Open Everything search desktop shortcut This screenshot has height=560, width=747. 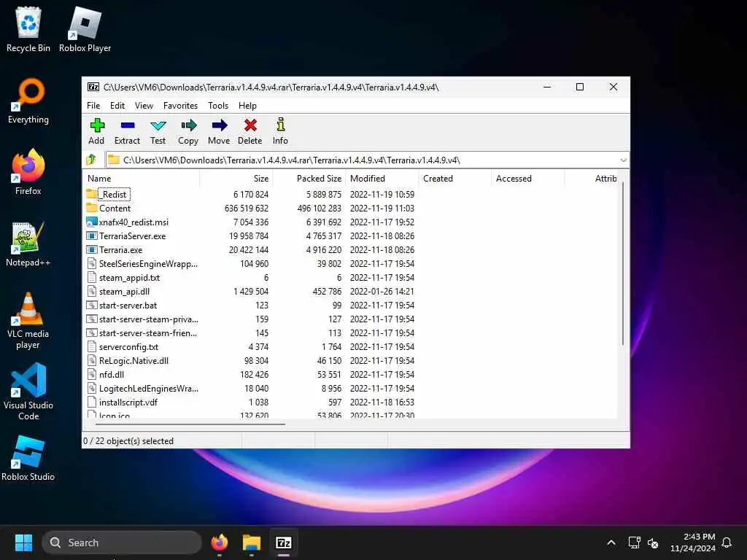point(28,101)
